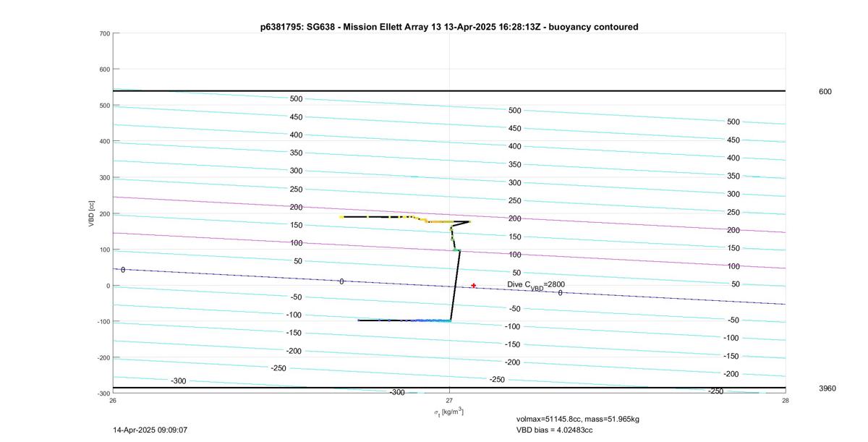Click the 'VBD bias = 4.02483cc' text
This screenshot has height=442, width=868.
click(x=554, y=430)
